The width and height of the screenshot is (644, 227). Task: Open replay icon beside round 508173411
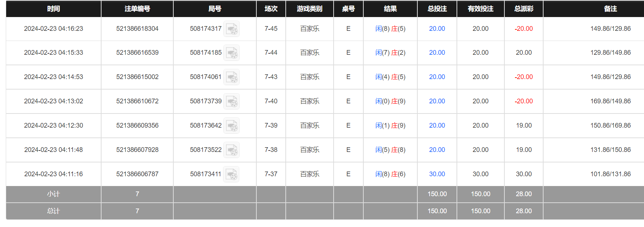point(231,174)
